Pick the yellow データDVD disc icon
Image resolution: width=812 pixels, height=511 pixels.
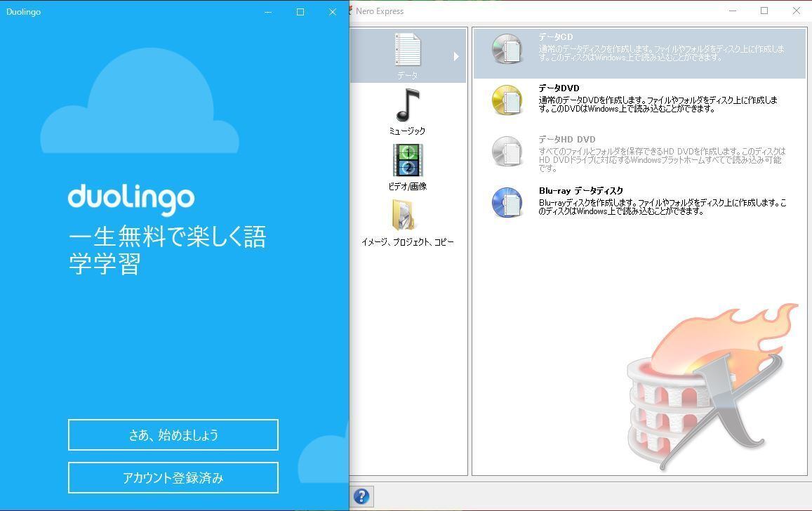tap(507, 100)
